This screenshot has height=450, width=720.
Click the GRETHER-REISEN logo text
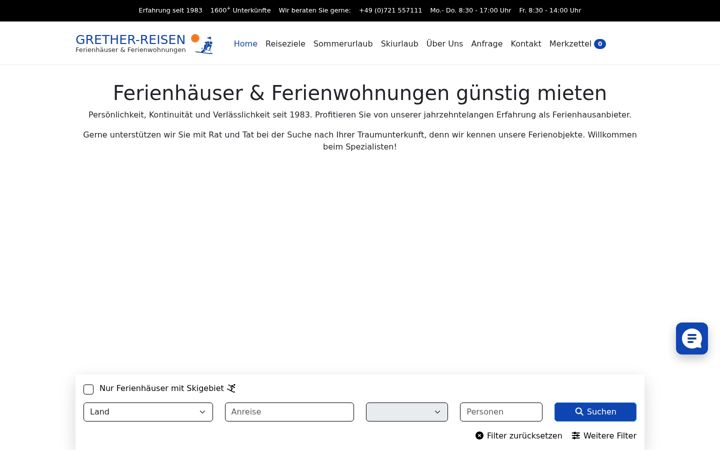130,40
